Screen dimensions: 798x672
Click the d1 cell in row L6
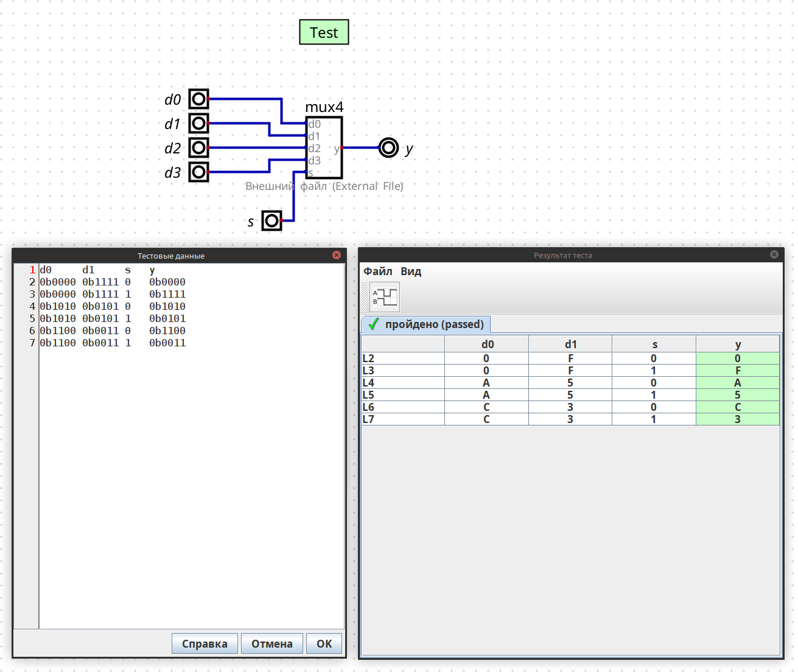pos(570,407)
